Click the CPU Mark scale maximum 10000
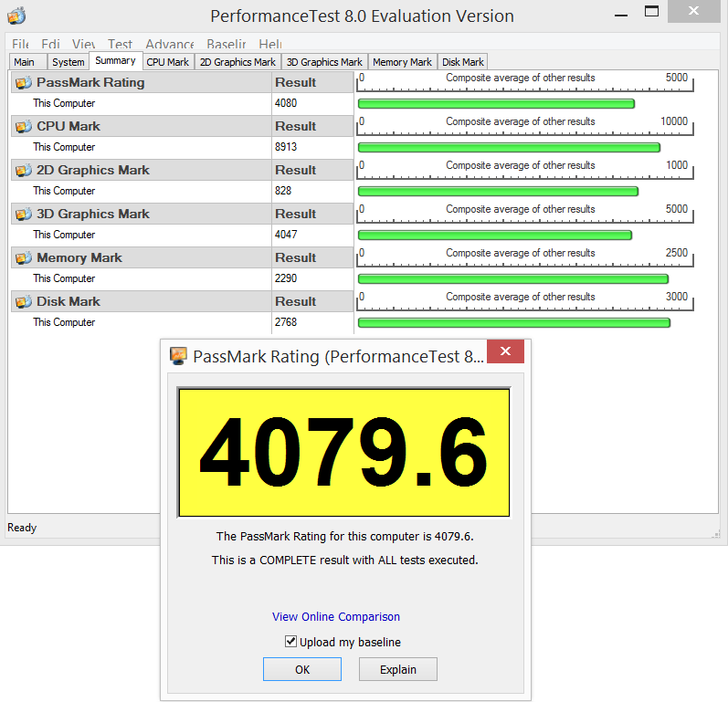Image resolution: width=728 pixels, height=702 pixels. click(x=674, y=121)
